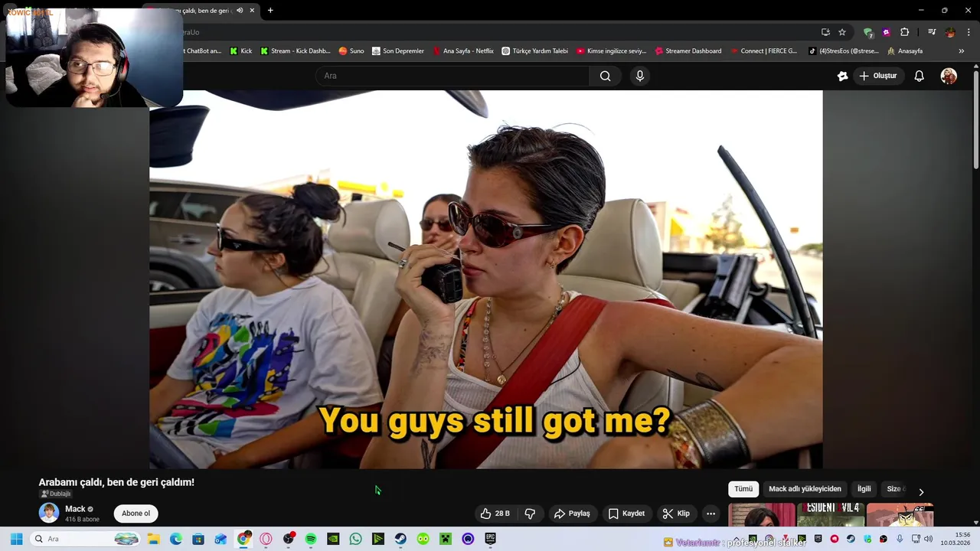Select the İlgili filter chip
This screenshot has width=980, height=551.
pyautogui.click(x=864, y=489)
